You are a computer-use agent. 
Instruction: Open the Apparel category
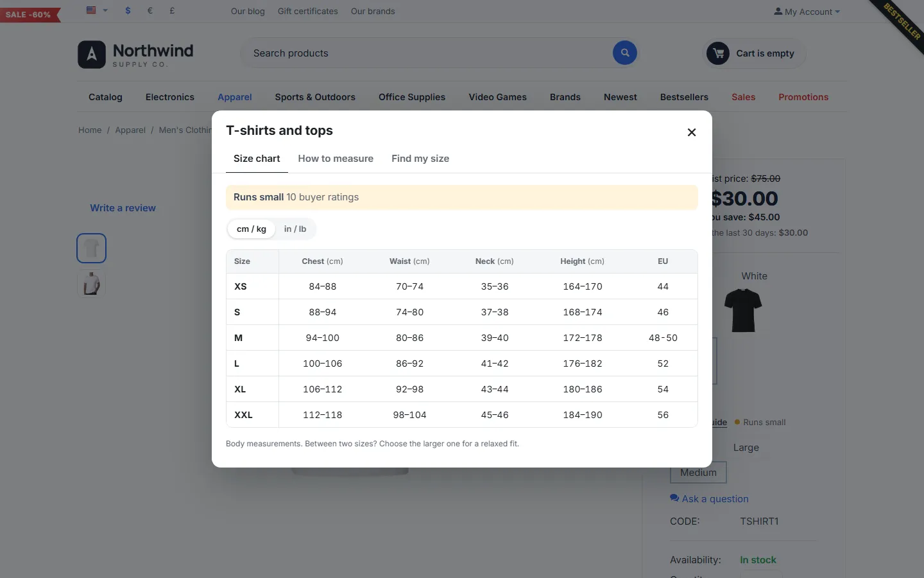[235, 97]
